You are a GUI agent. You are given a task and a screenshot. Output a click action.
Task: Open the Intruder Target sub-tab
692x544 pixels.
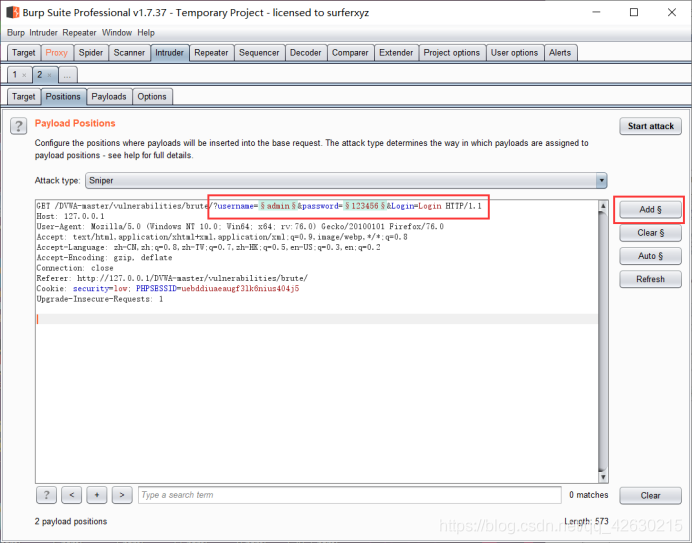tap(24, 97)
